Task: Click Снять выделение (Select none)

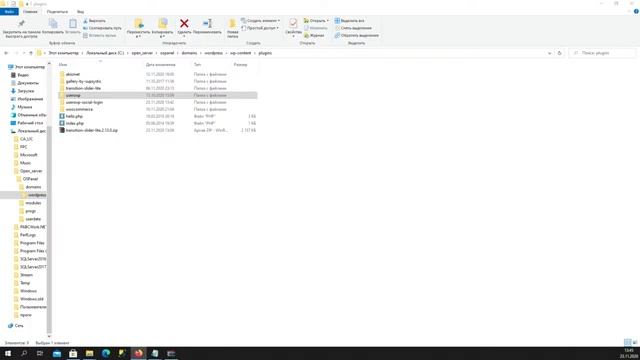Action: (x=353, y=28)
